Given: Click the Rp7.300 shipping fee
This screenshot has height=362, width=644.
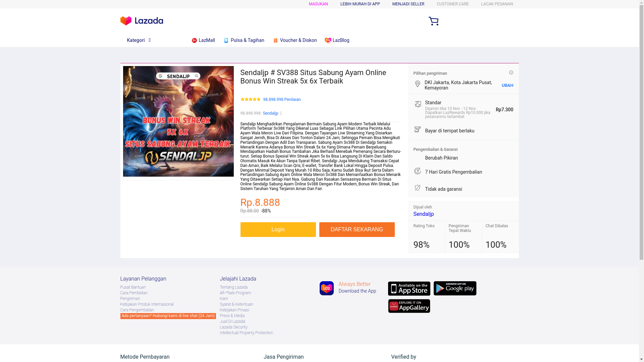Looking at the screenshot, I should [504, 110].
